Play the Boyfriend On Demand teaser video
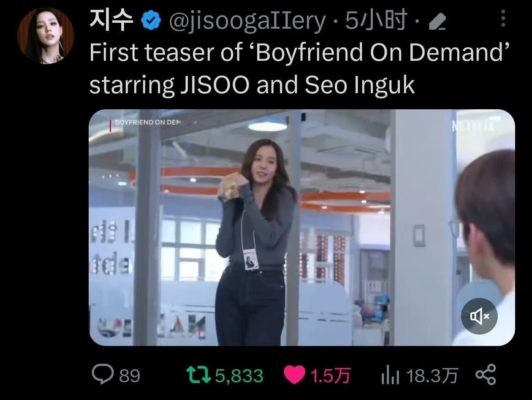This screenshot has width=532, height=400. 302,227
